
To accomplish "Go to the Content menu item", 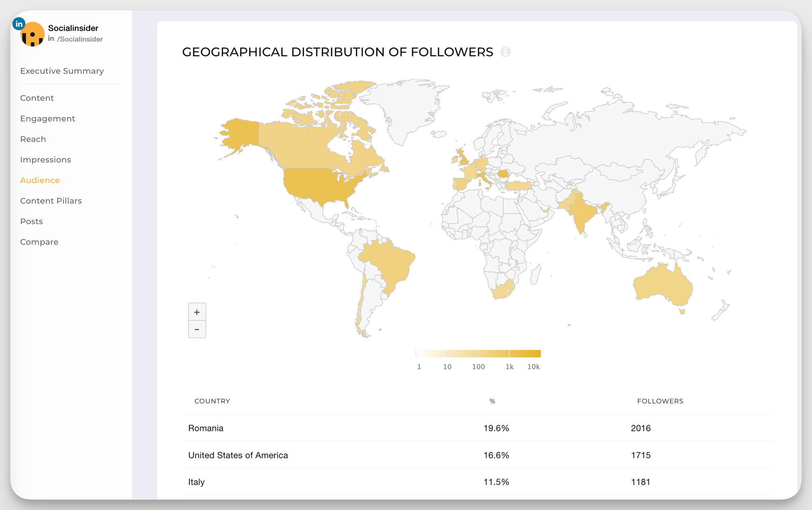I will 37,98.
